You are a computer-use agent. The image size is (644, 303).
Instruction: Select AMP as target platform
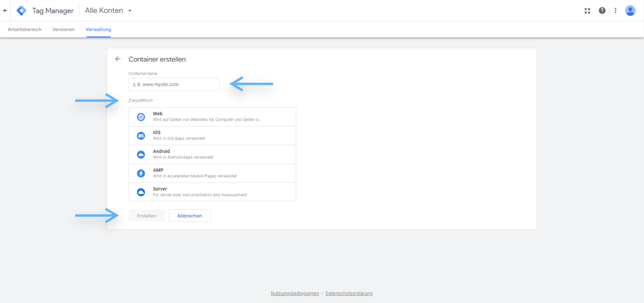pos(212,173)
